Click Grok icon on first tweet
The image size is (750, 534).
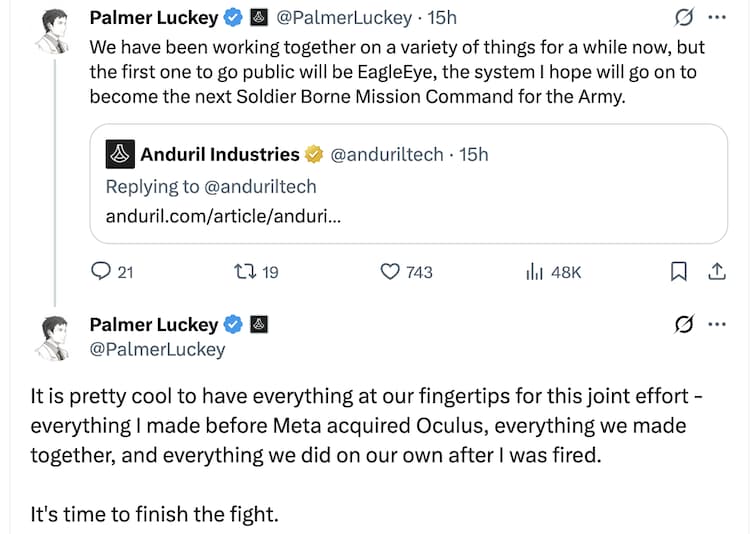pyautogui.click(x=685, y=17)
